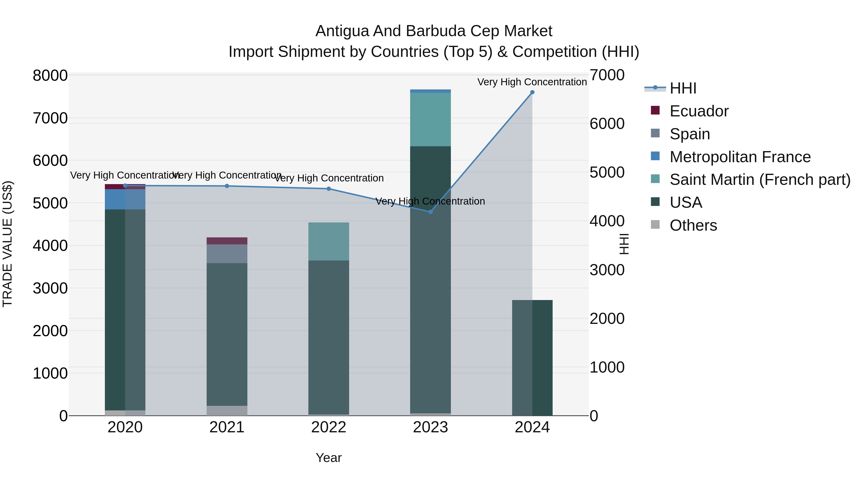Viewport: 868px width, 488px height.
Task: Click the 2023 Saint Martin bar segment
Action: [430, 120]
